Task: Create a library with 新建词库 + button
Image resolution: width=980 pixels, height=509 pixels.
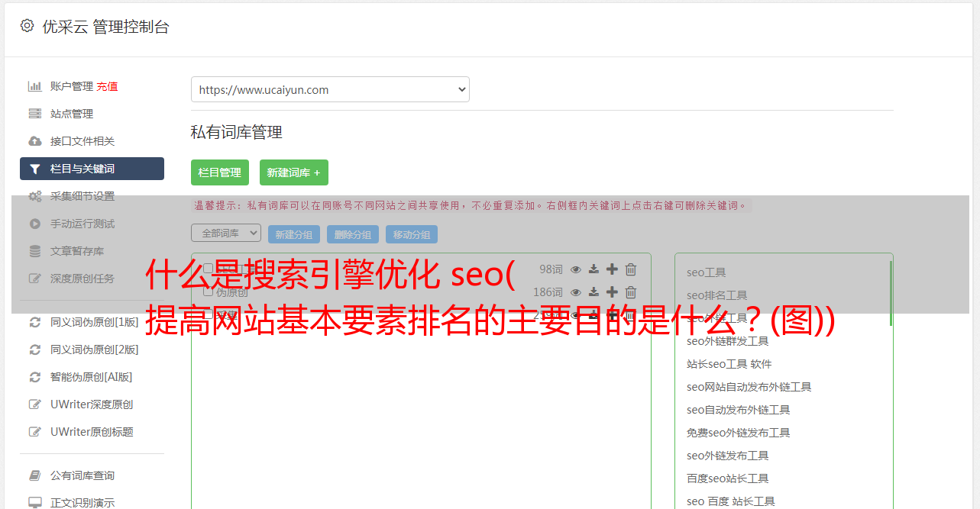Action: pos(294,172)
